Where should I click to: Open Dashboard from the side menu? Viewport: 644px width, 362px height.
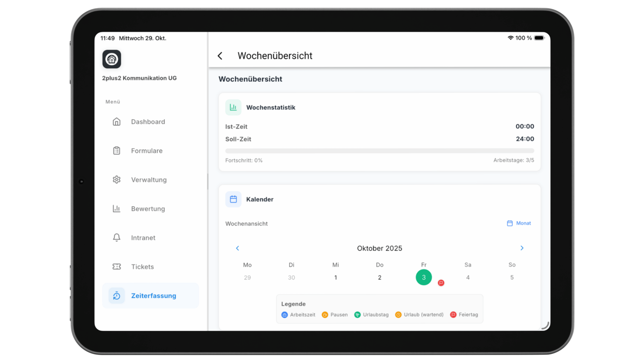(148, 122)
